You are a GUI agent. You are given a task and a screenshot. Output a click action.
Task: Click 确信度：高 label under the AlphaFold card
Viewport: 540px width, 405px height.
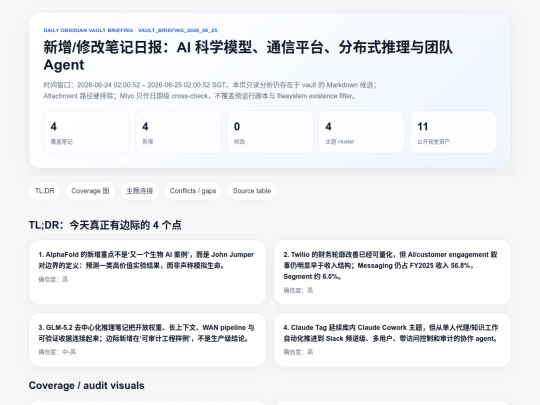click(53, 279)
